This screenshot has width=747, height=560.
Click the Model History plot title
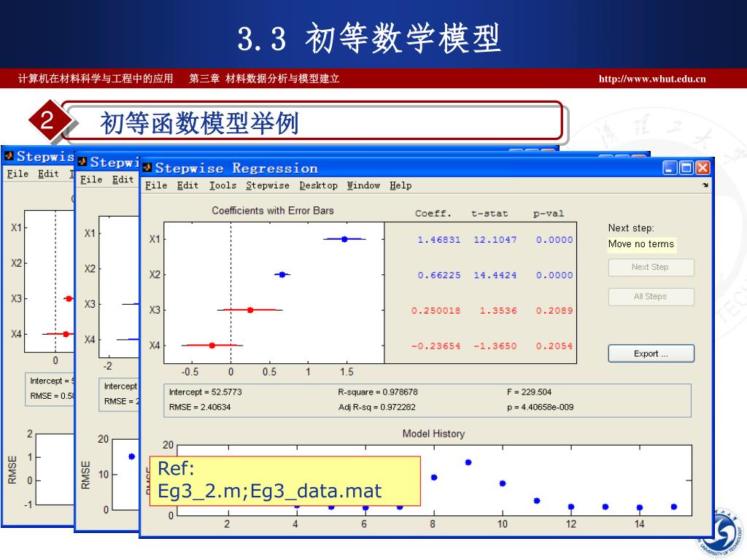(x=433, y=434)
